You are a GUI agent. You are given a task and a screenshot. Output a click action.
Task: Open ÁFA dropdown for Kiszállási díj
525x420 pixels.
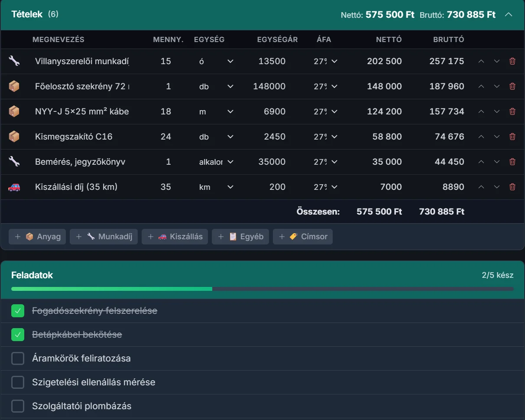(326, 187)
